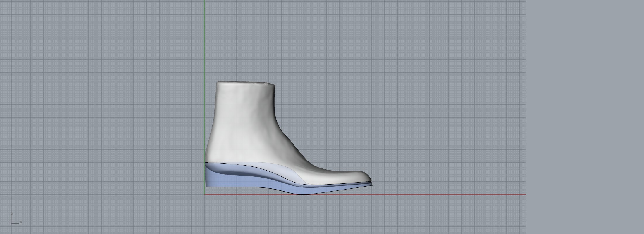Click the top opening rim of the boot

tap(246, 83)
